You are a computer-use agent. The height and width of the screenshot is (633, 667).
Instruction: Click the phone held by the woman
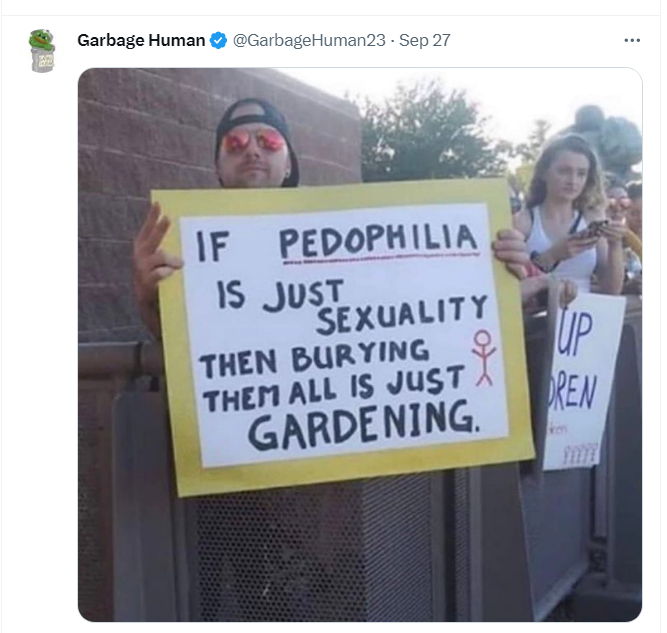coord(591,230)
